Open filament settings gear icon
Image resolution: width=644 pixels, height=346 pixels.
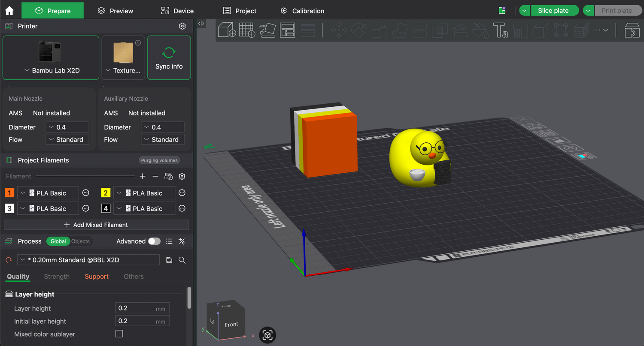[182, 176]
